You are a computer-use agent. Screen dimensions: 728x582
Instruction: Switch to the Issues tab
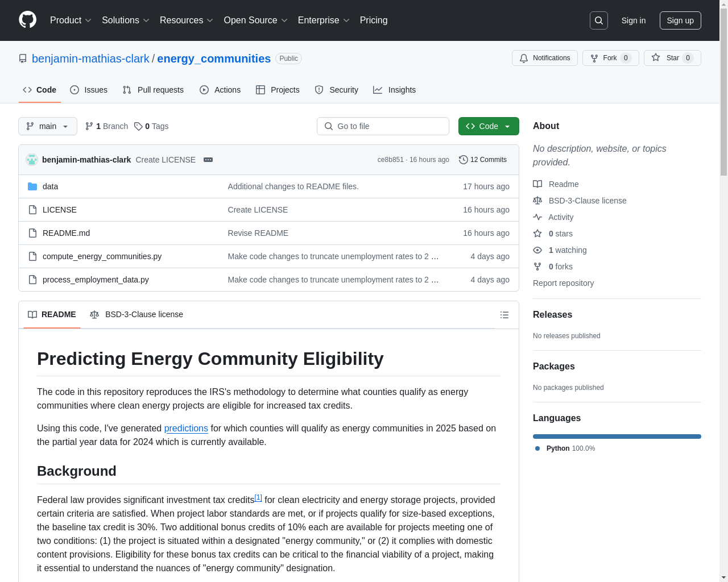(x=89, y=90)
